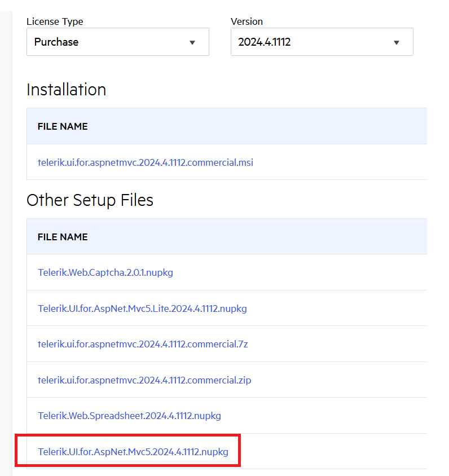Image resolution: width=449 pixels, height=476 pixels.
Task: Click the Other Setup Files heading
Action: tap(90, 200)
